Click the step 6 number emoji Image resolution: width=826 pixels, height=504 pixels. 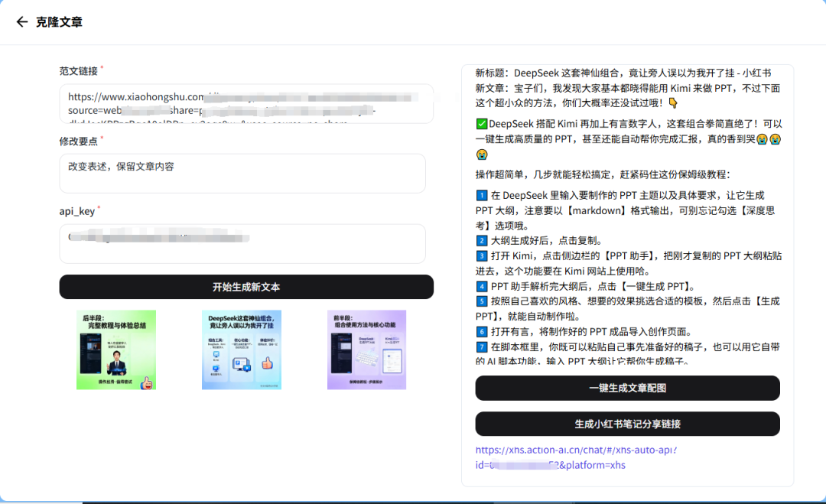click(482, 332)
